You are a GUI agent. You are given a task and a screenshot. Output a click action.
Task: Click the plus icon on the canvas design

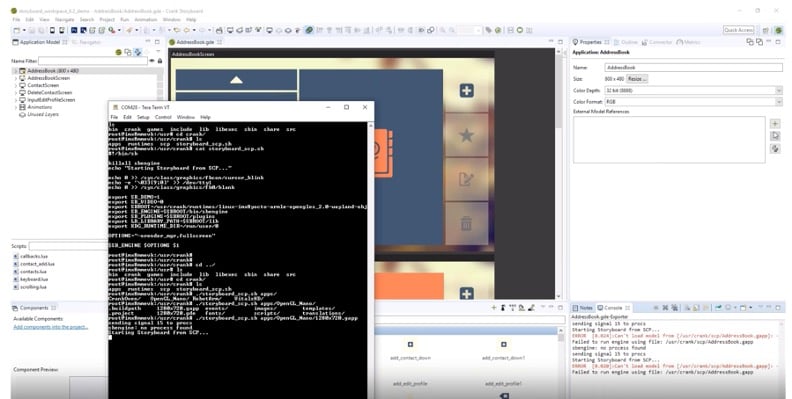click(466, 91)
